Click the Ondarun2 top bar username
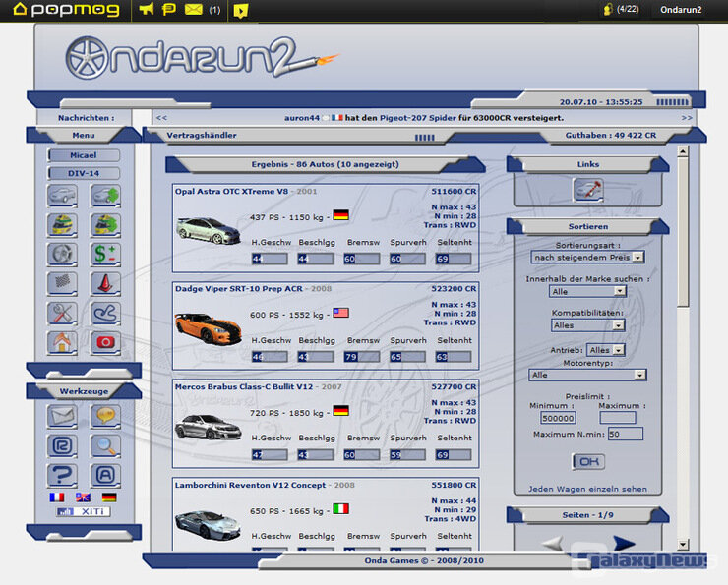Viewport: 728px width, 585px height. (681, 9)
